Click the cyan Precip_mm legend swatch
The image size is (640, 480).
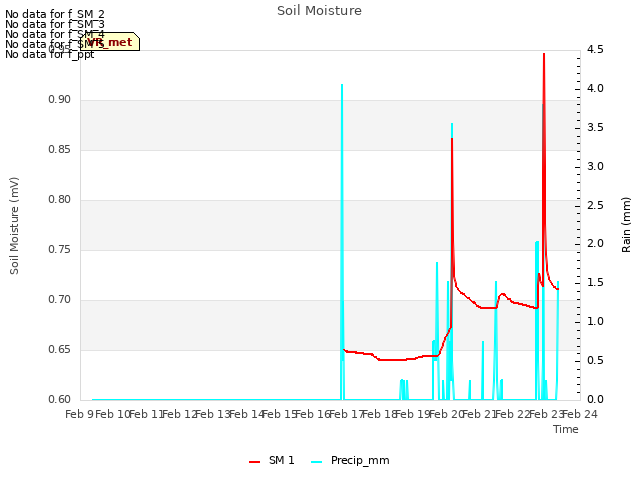[316, 462]
